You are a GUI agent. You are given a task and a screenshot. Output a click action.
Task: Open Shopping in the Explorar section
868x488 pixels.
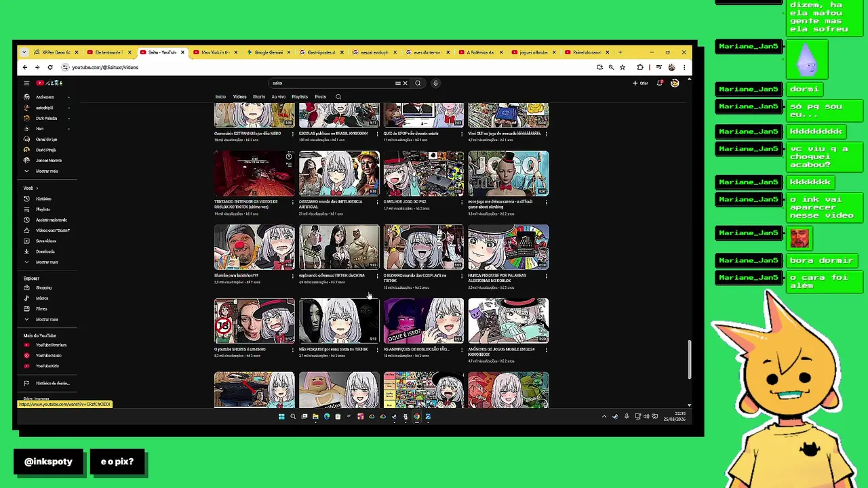point(43,287)
